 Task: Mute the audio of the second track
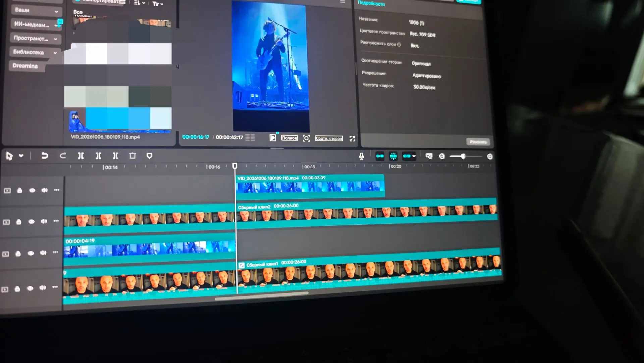[x=44, y=221]
